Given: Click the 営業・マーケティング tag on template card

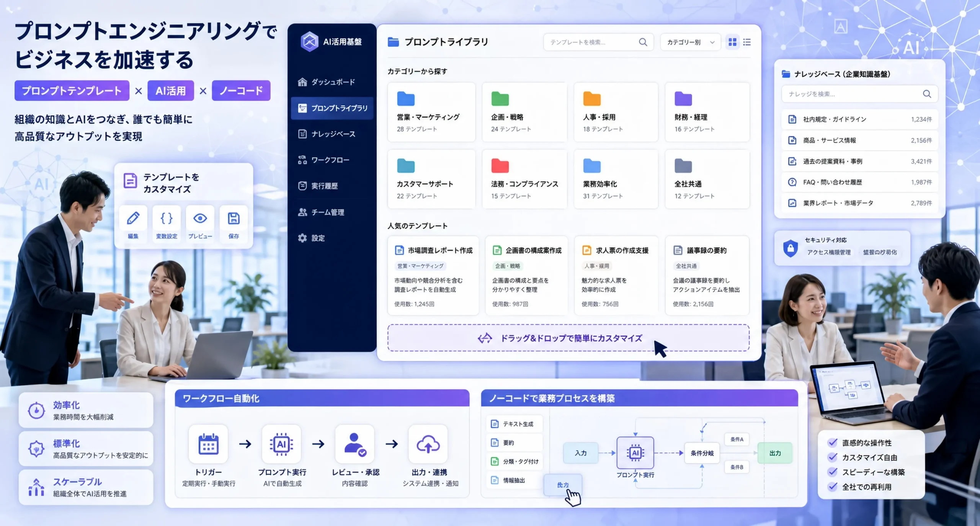Looking at the screenshot, I should click(x=420, y=266).
